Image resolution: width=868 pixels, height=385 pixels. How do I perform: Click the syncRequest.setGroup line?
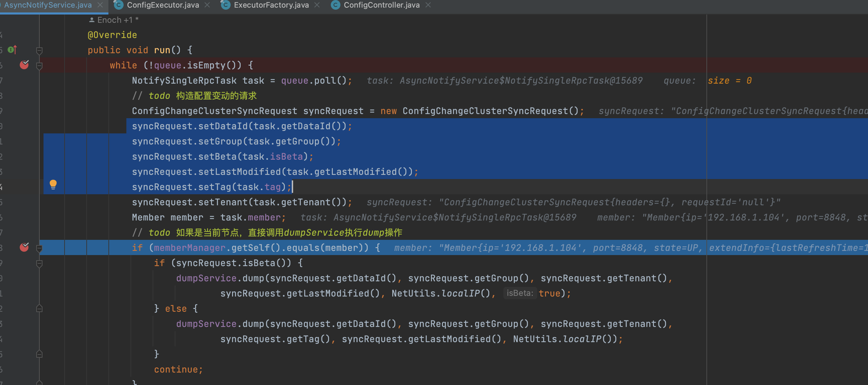pos(236,141)
